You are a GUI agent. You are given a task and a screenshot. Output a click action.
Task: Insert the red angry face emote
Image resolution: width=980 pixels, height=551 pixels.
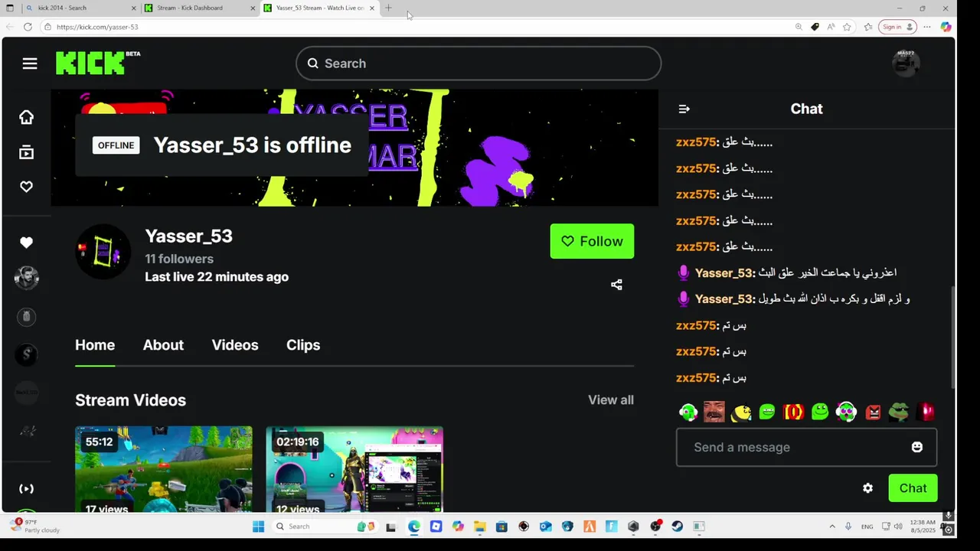tap(873, 412)
